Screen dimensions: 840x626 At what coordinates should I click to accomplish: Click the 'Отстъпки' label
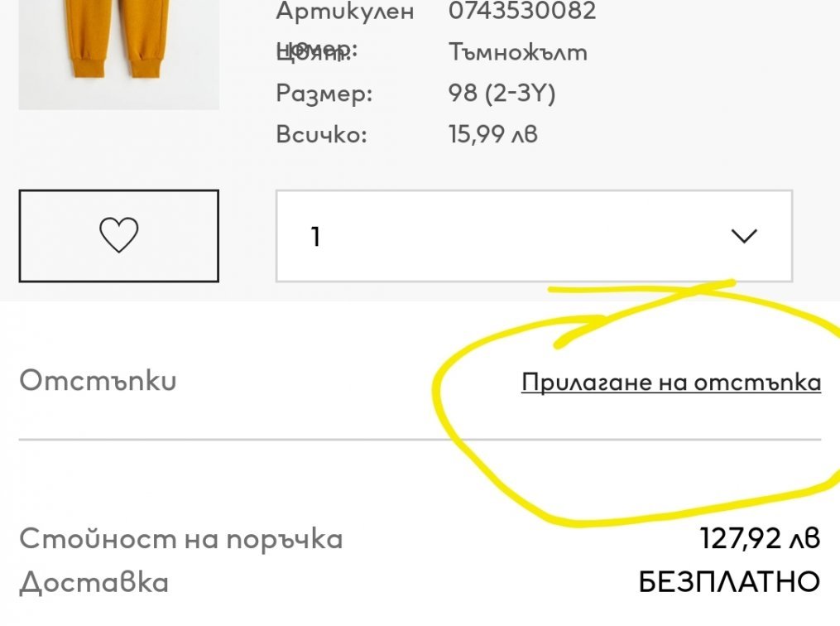[x=98, y=381]
